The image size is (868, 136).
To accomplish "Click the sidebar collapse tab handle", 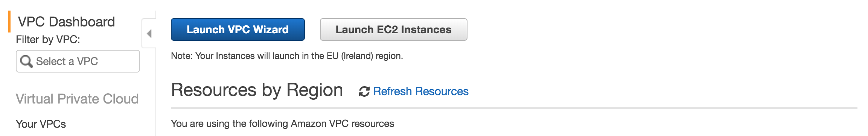I will click(x=148, y=34).
